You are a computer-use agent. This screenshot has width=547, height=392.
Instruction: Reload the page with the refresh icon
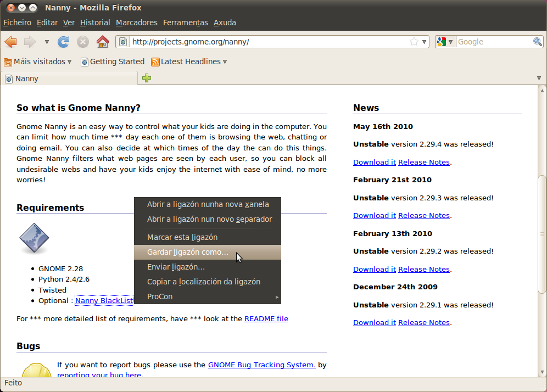64,42
